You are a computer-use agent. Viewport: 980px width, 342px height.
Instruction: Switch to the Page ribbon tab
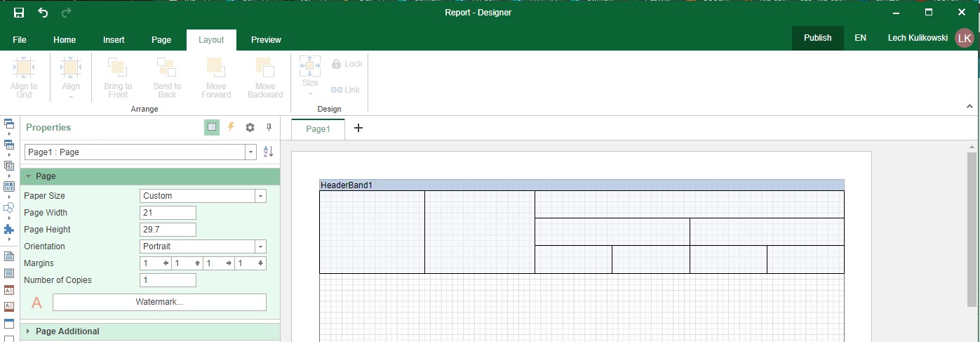coord(161,39)
